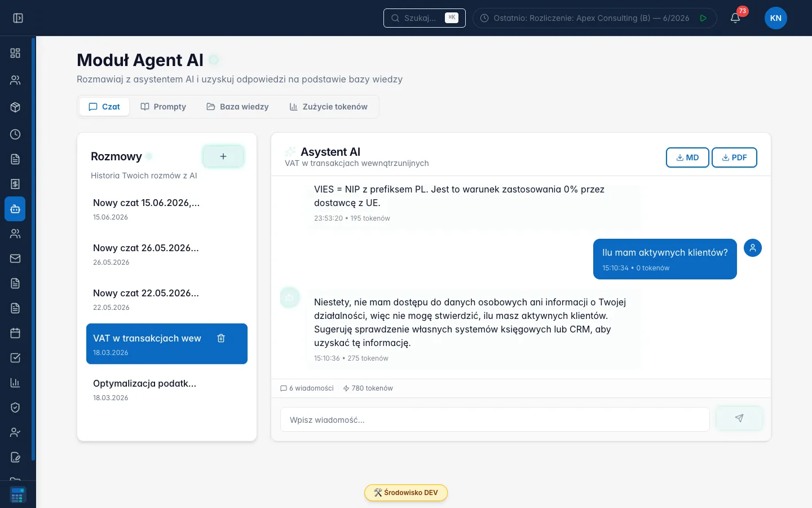Export the conversation as PDF
This screenshot has width=812, height=508.
[x=734, y=157]
